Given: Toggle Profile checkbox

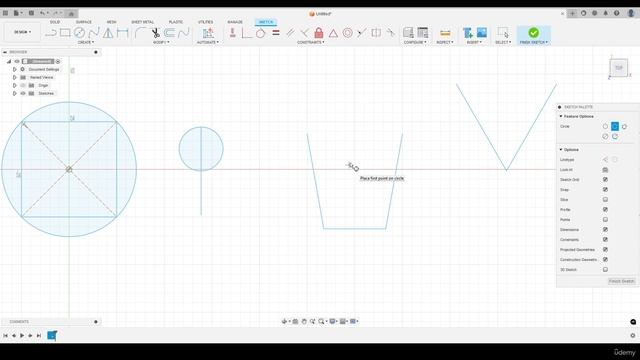Looking at the screenshot, I should [605, 209].
